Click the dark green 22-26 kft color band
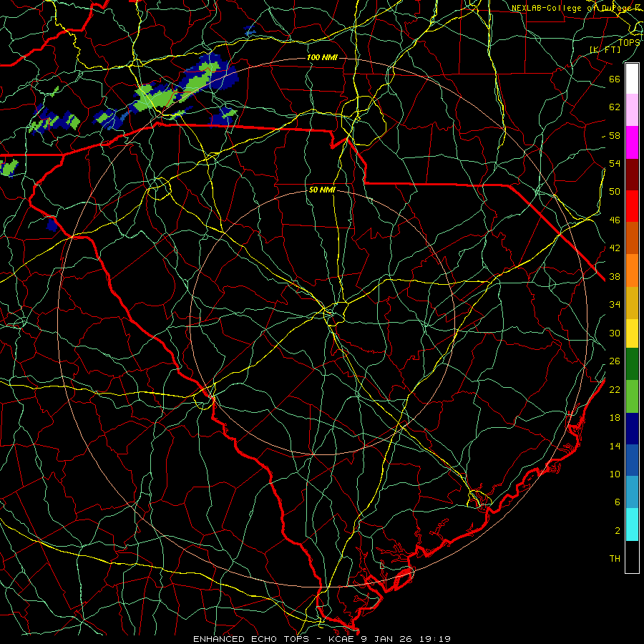644x644 pixels. (x=632, y=364)
